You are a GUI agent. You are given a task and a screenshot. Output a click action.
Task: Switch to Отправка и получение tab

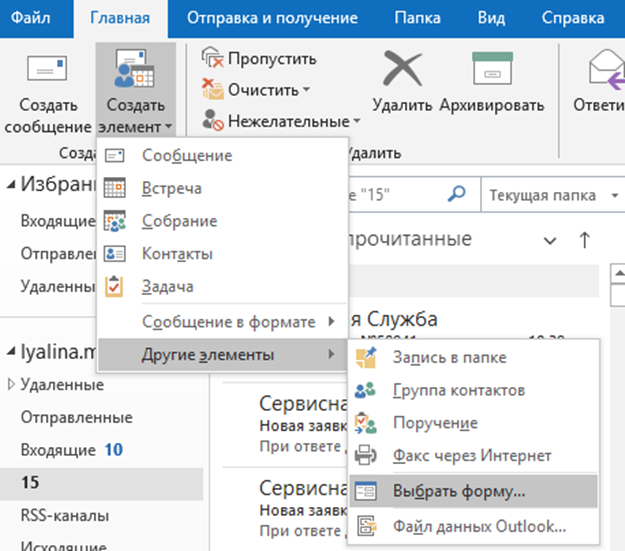click(273, 18)
